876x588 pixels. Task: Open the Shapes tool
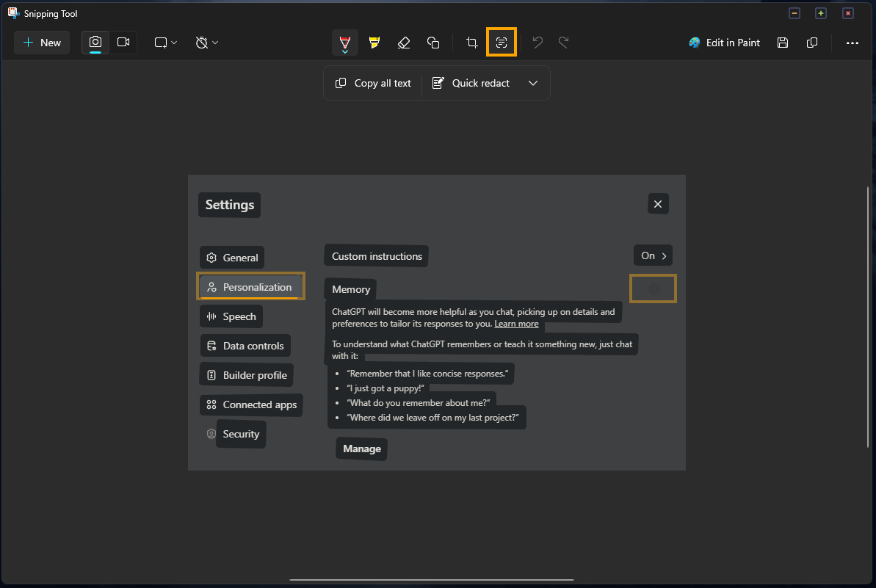pos(433,43)
